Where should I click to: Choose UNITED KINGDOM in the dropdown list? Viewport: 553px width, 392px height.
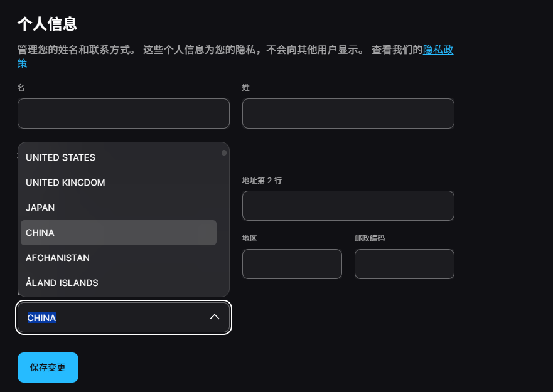tap(119, 183)
